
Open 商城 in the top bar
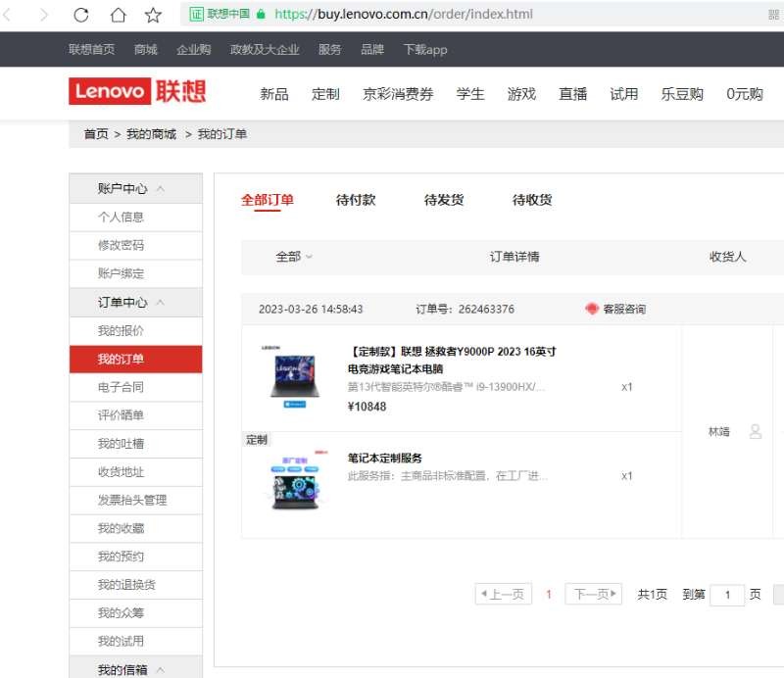(x=145, y=50)
